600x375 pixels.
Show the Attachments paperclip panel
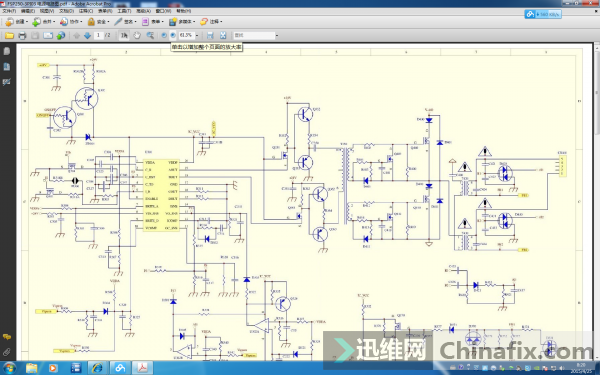pyautogui.click(x=7, y=352)
